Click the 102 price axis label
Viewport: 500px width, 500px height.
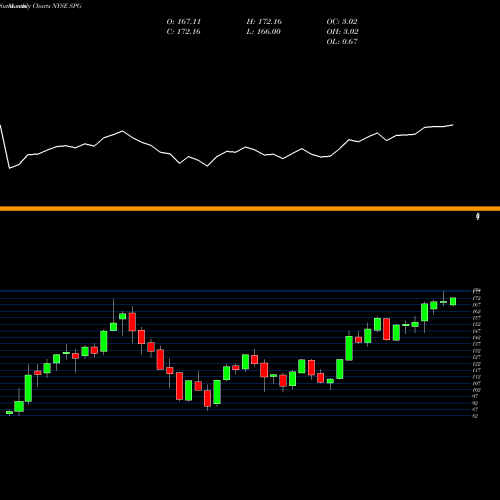click(x=477, y=390)
